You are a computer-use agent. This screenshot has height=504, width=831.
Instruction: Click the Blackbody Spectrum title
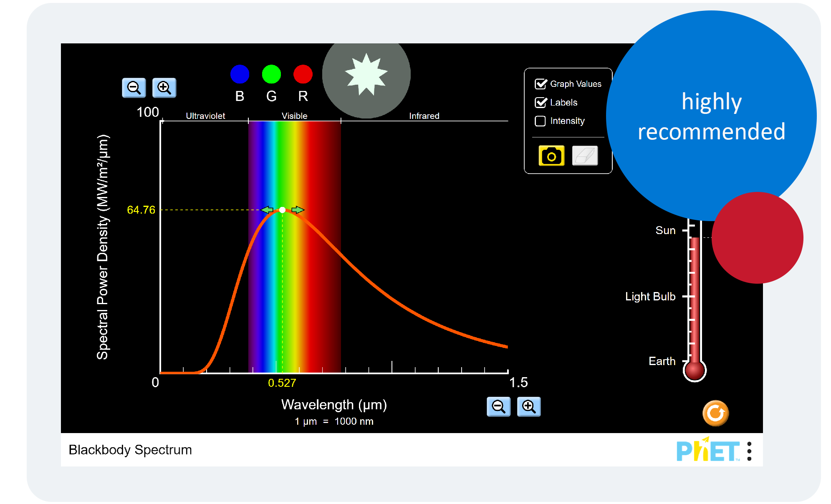pyautogui.click(x=130, y=450)
